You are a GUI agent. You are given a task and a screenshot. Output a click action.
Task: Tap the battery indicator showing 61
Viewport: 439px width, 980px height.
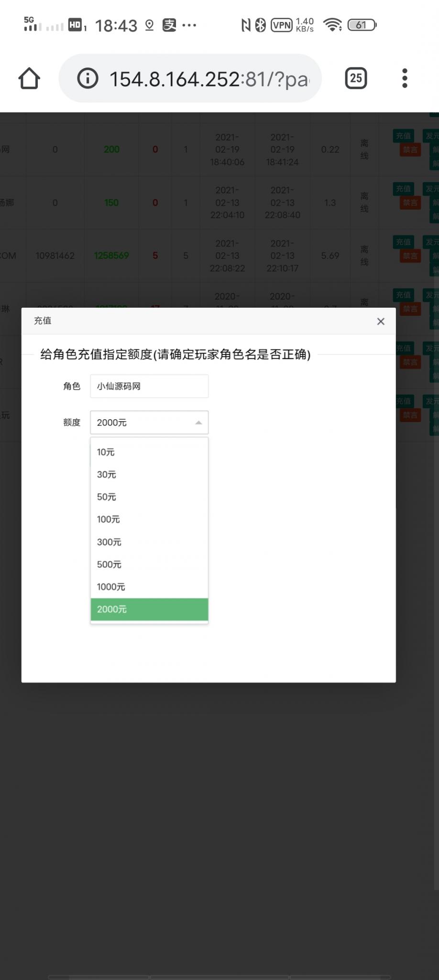point(362,25)
